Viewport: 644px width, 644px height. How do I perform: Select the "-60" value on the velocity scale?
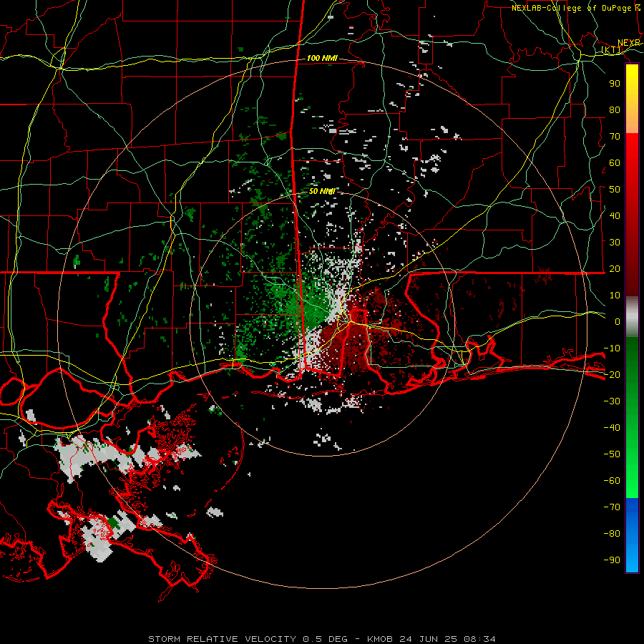coord(612,481)
